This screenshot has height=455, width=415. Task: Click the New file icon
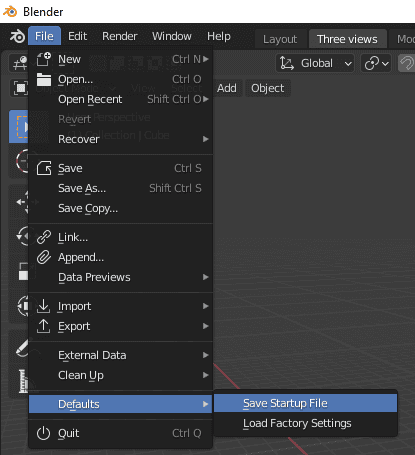coord(44,59)
